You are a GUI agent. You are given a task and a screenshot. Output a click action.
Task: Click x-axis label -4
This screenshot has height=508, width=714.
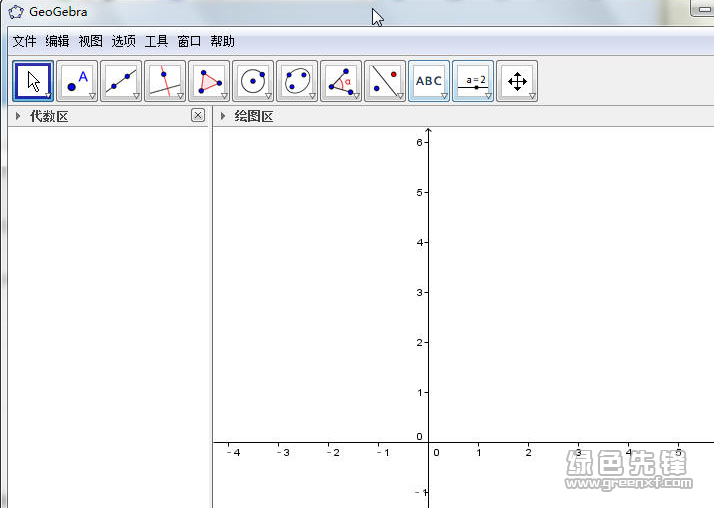[x=234, y=452]
